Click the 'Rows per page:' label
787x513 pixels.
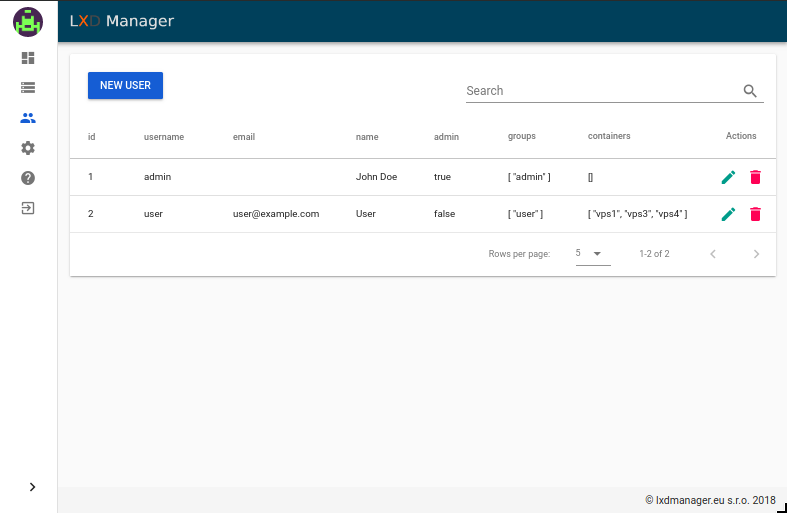(x=519, y=254)
